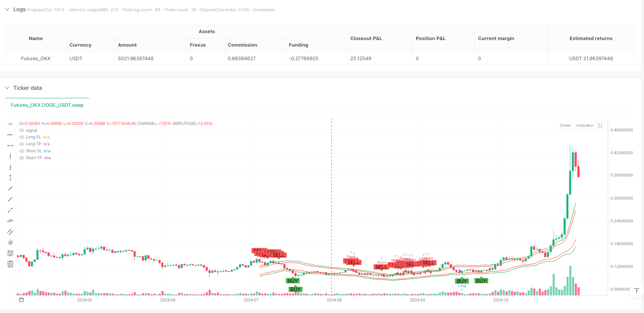Open the calendar date picker on chart
Image resolution: width=644 pixels, height=313 pixels.
(21, 300)
